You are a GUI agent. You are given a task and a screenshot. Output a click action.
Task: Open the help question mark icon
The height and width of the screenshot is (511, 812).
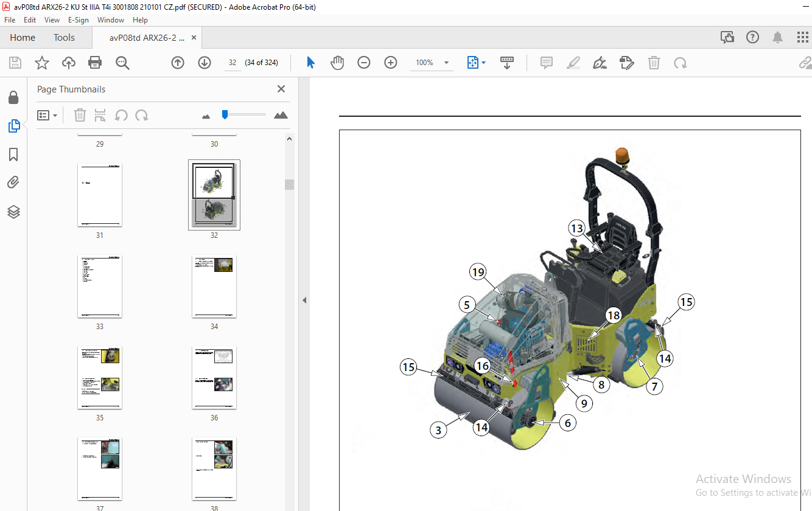pyautogui.click(x=753, y=37)
